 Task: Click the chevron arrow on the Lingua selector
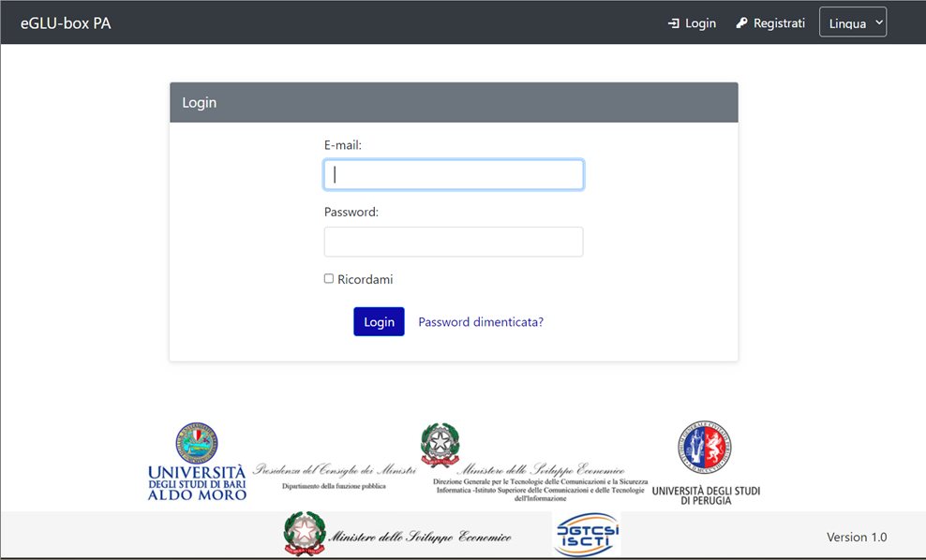878,22
